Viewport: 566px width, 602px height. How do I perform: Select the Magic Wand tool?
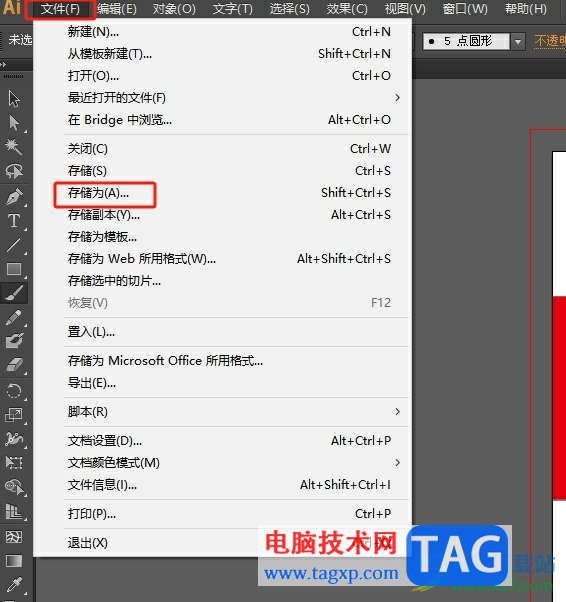pos(14,147)
